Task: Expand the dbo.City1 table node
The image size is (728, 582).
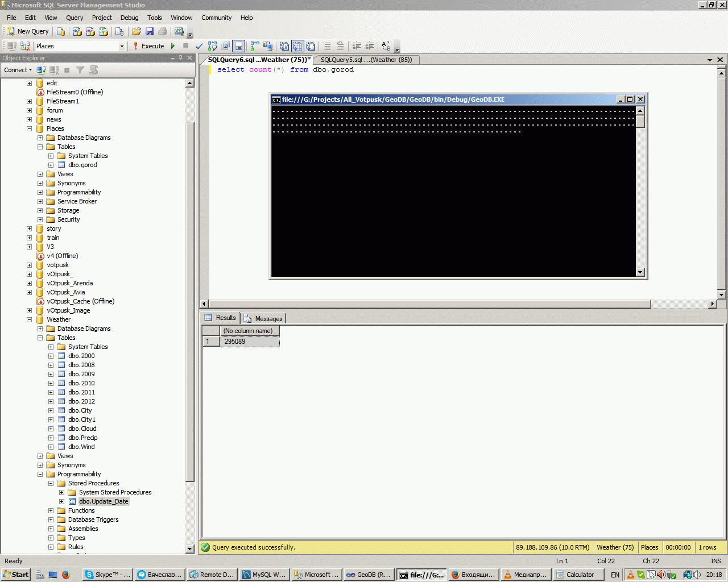Action: (x=51, y=419)
